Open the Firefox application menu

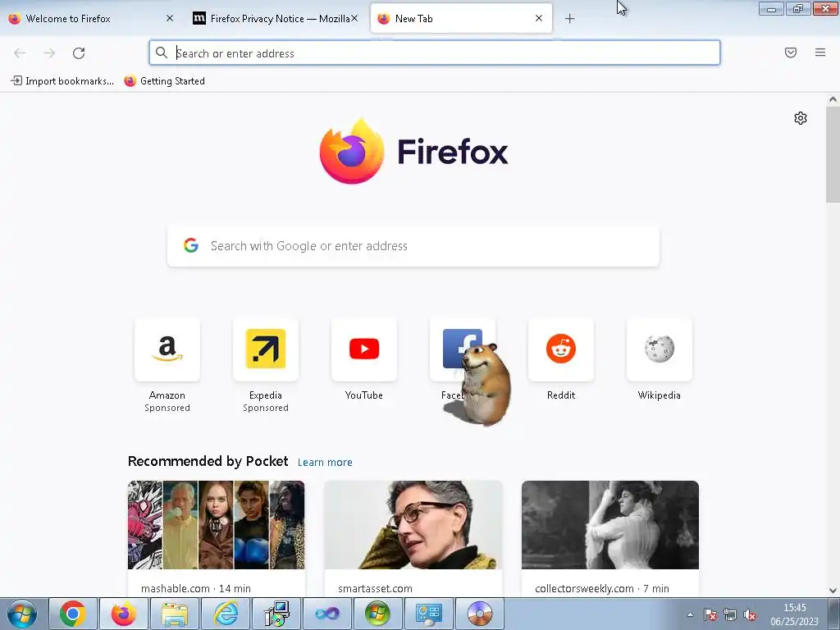point(820,52)
